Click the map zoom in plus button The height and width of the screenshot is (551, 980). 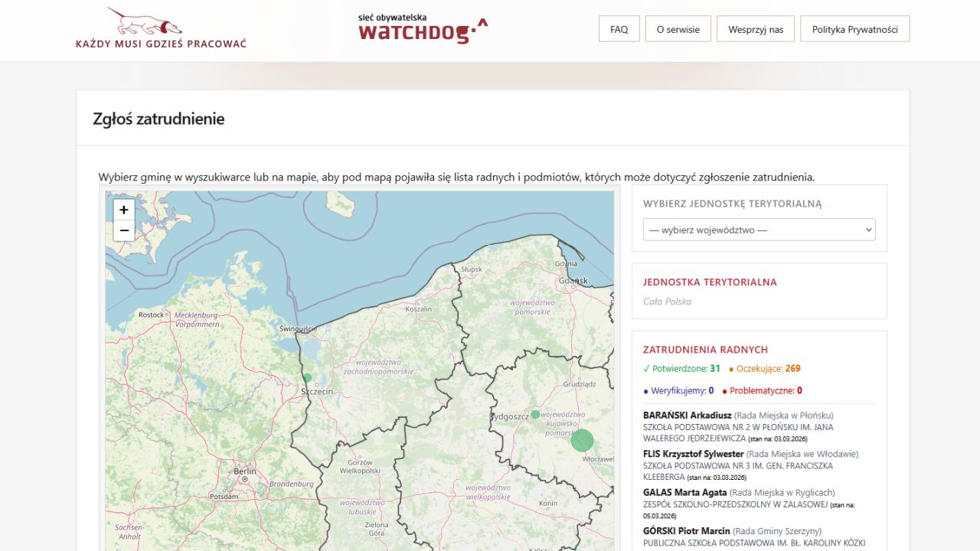point(124,210)
